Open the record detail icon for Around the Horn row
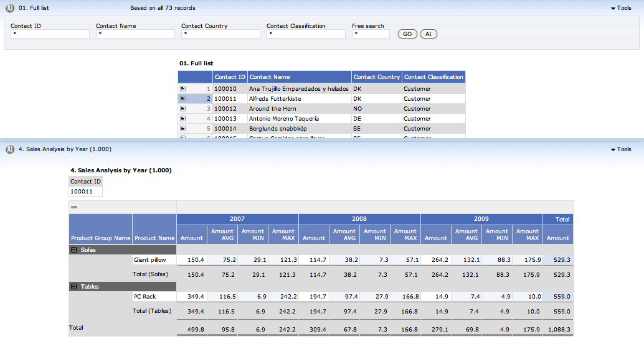This screenshot has height=344, width=644. pyautogui.click(x=182, y=109)
